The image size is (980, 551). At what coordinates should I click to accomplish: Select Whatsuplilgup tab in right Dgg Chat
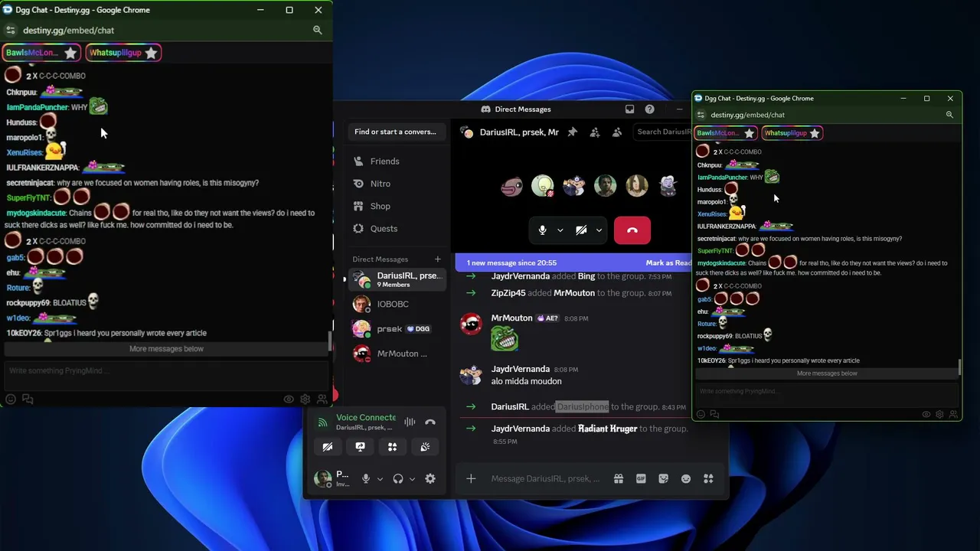(x=792, y=133)
